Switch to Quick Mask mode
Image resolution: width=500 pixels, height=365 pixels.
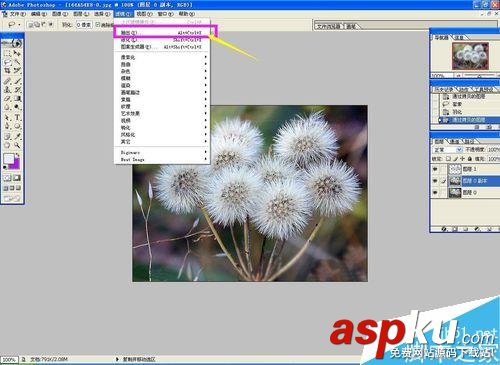coord(17,178)
